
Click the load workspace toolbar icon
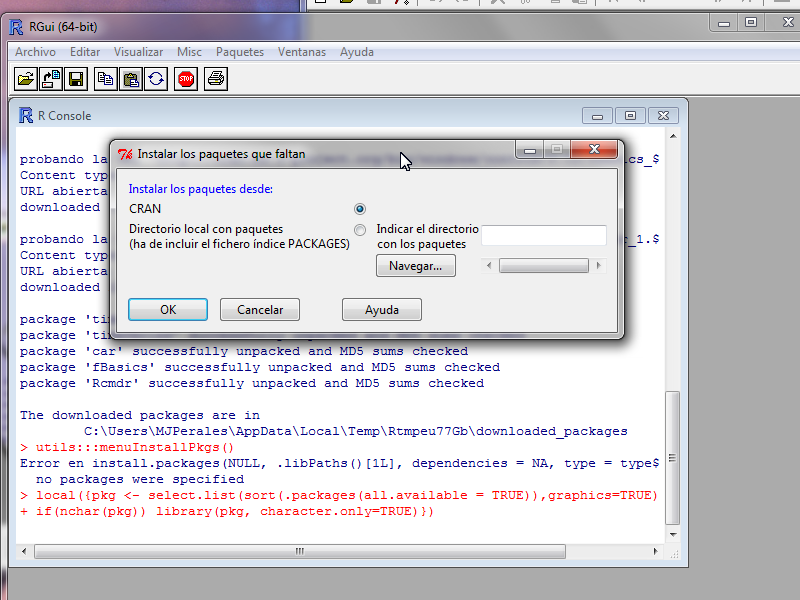click(x=51, y=79)
